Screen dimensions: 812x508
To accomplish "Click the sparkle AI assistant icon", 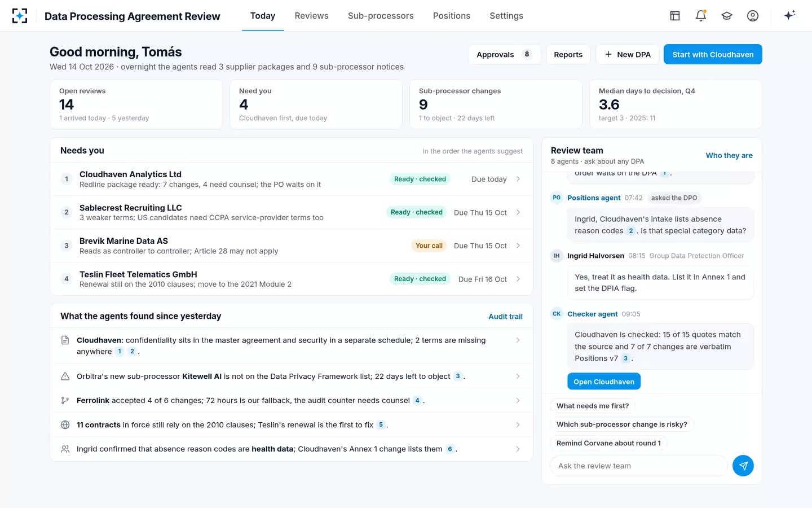I will [789, 15].
